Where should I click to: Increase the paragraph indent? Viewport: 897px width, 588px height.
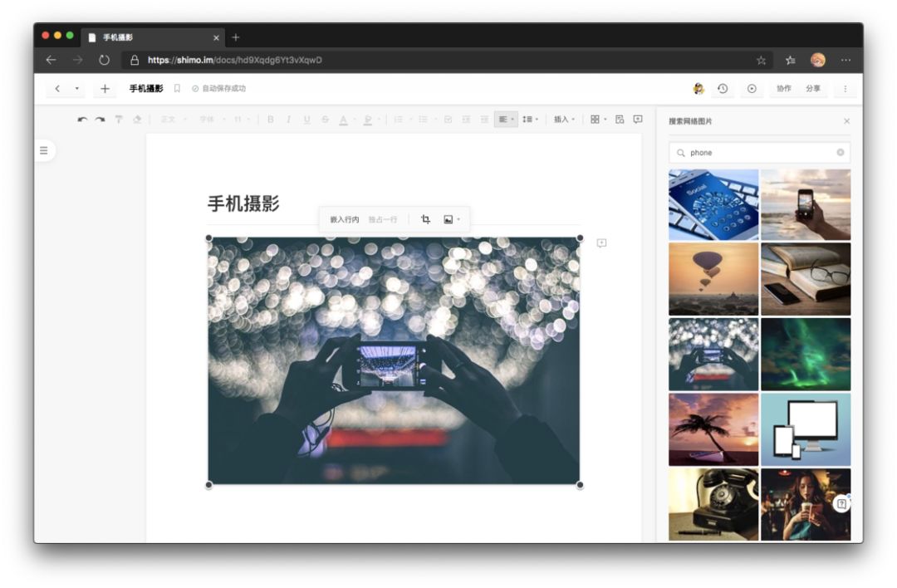(484, 120)
